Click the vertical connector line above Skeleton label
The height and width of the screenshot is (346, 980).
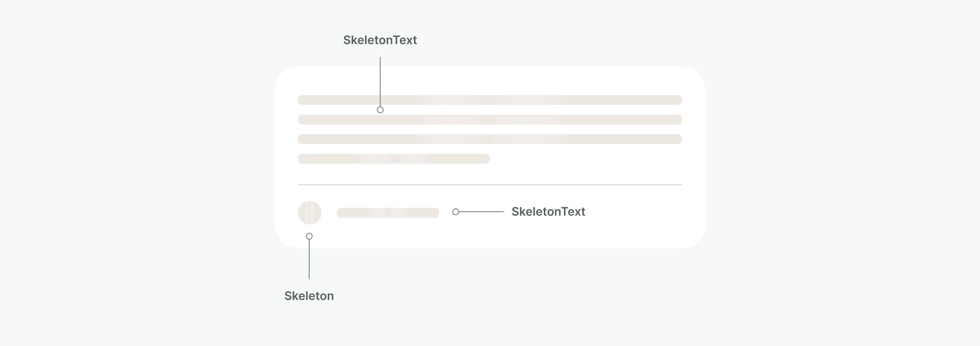click(309, 259)
